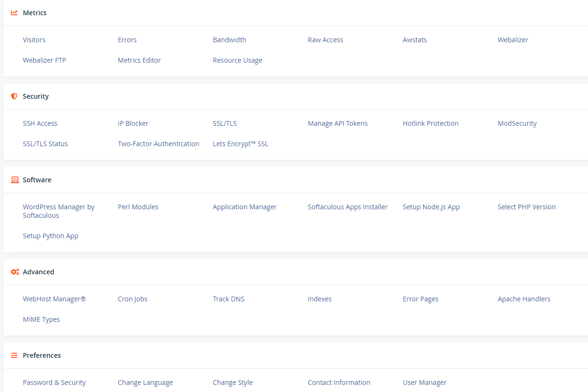Collapse the Security section header
This screenshot has width=588, height=392.
pyautogui.click(x=296, y=96)
